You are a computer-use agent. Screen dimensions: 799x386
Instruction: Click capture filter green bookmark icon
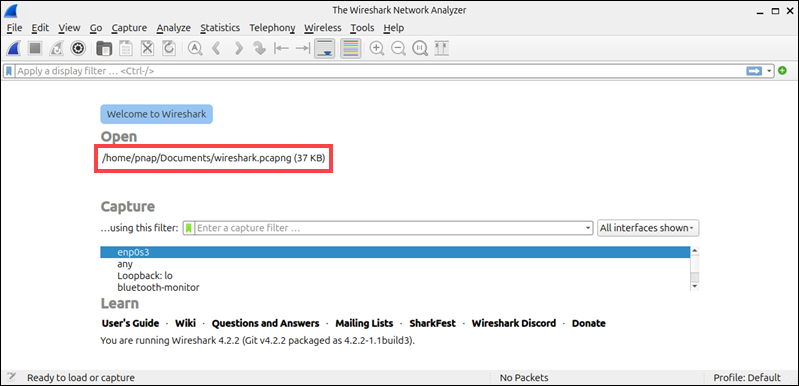coord(189,228)
